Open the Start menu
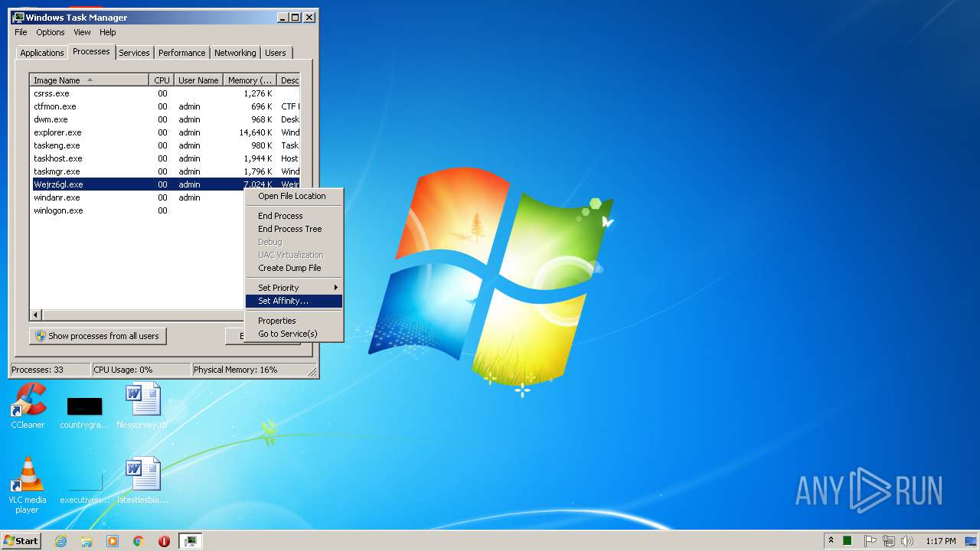The width and height of the screenshot is (980, 551). click(21, 541)
